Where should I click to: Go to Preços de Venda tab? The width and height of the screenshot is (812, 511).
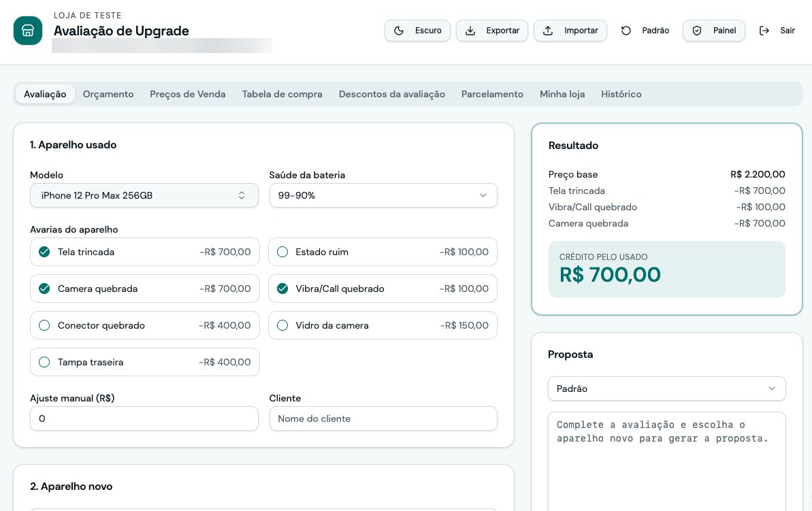(187, 94)
